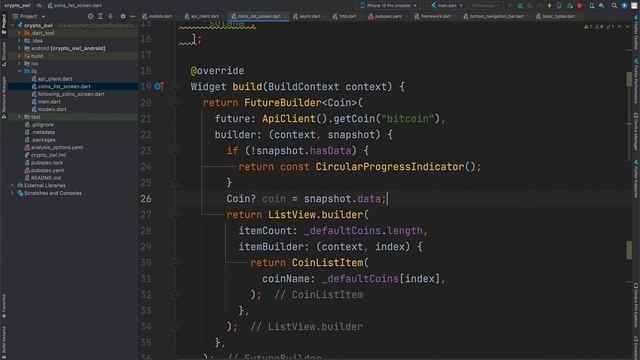Viewport: 640px width, 360px height.
Task: Open the Device File Explorer side panel
Action: coord(636,305)
